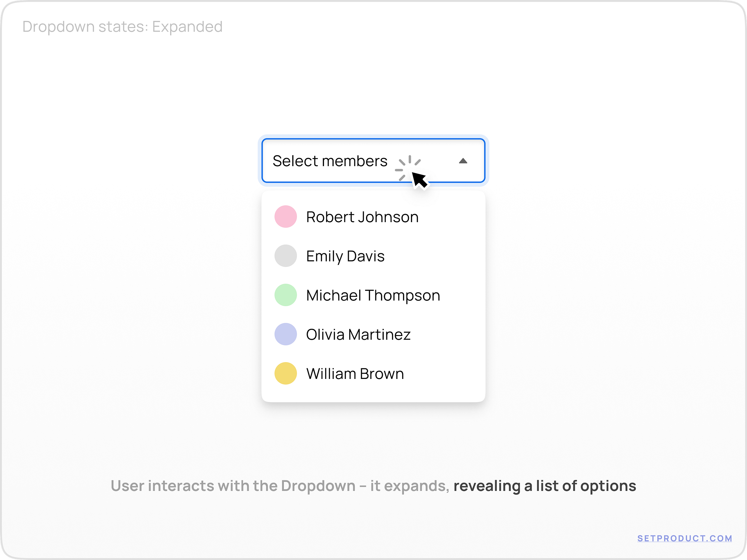Select Emily Davis from the list
The height and width of the screenshot is (560, 747).
[345, 255]
